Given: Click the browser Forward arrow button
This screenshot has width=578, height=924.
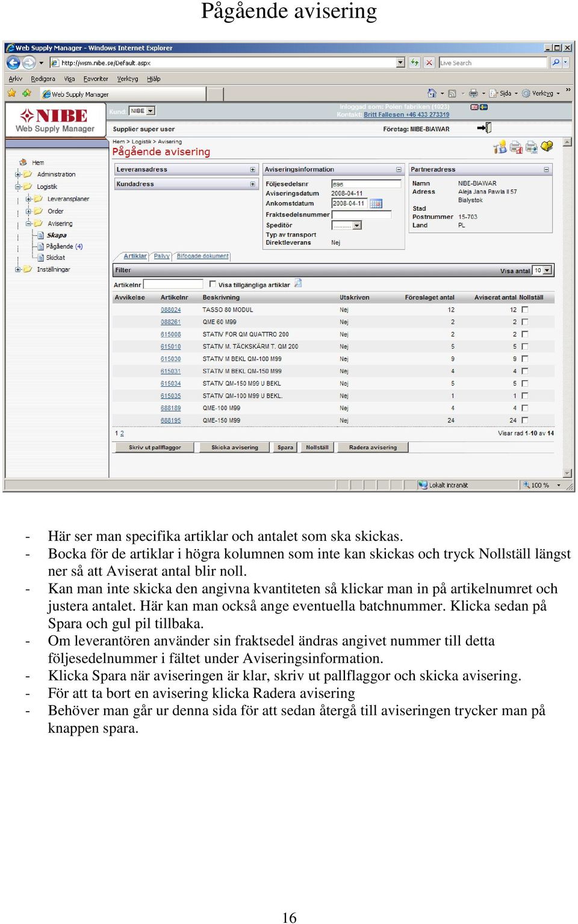Looking at the screenshot, I should (28, 62).
